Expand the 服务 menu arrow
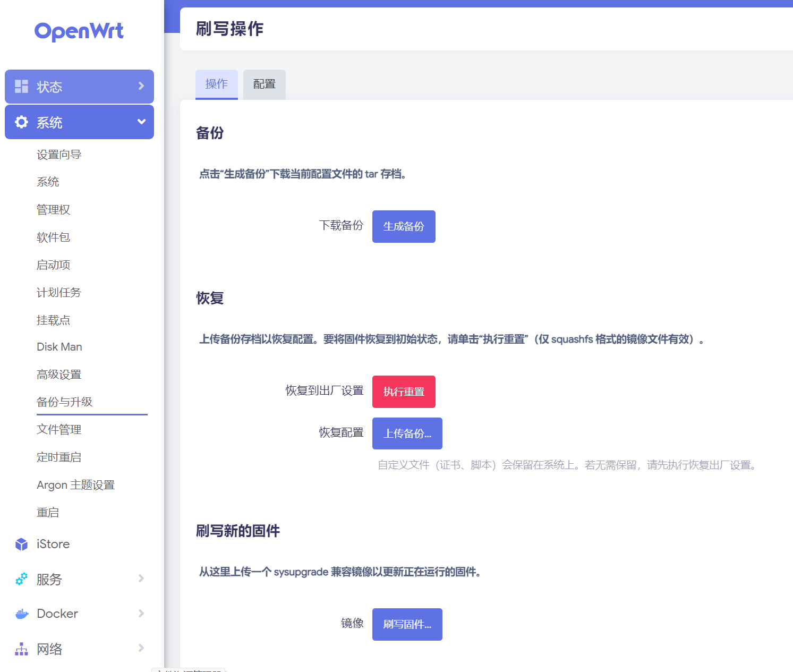 [141, 579]
